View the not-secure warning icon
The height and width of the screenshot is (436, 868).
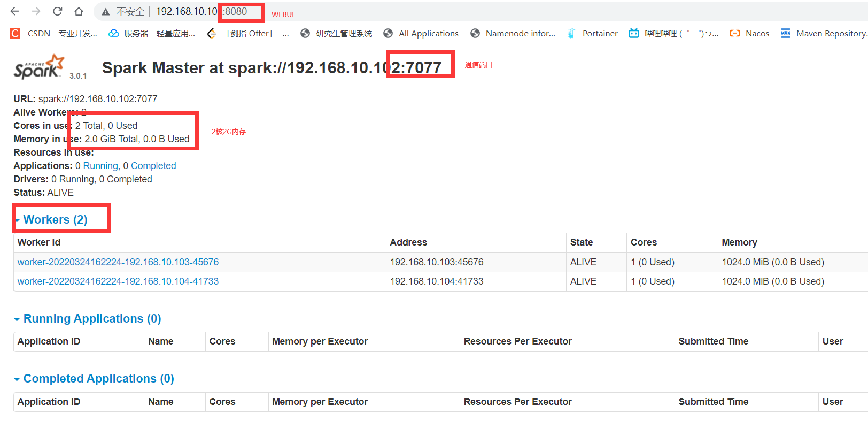tap(106, 12)
